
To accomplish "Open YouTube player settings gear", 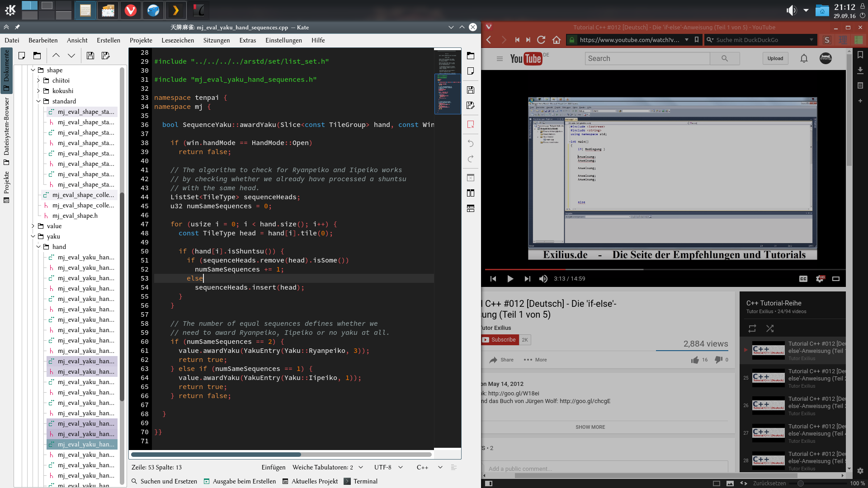I will (819, 279).
